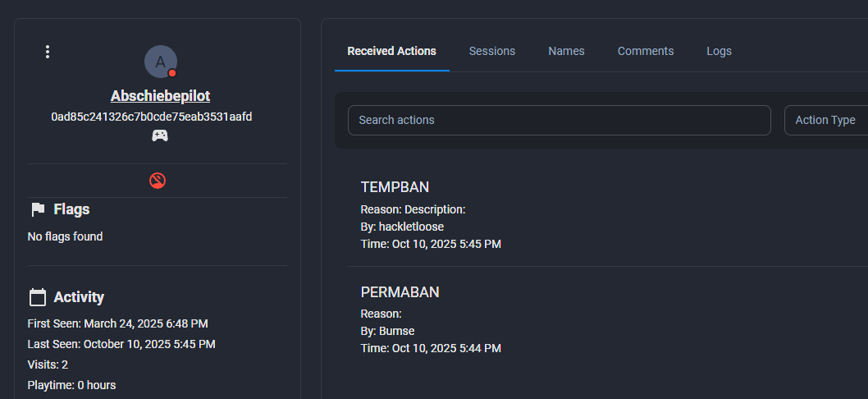Click the player avatar with letter A
The image size is (868, 399).
click(160, 62)
